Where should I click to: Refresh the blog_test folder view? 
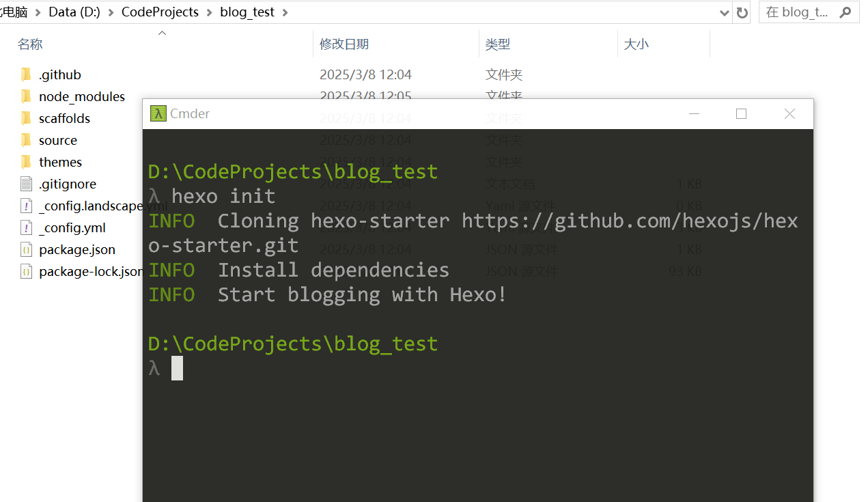742,12
